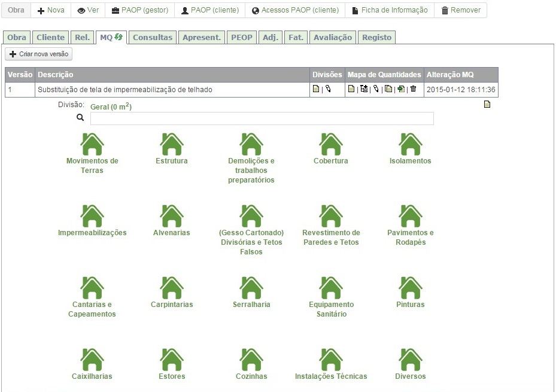The image size is (556, 392).
Task: Open the Consultas tab
Action: tap(153, 37)
